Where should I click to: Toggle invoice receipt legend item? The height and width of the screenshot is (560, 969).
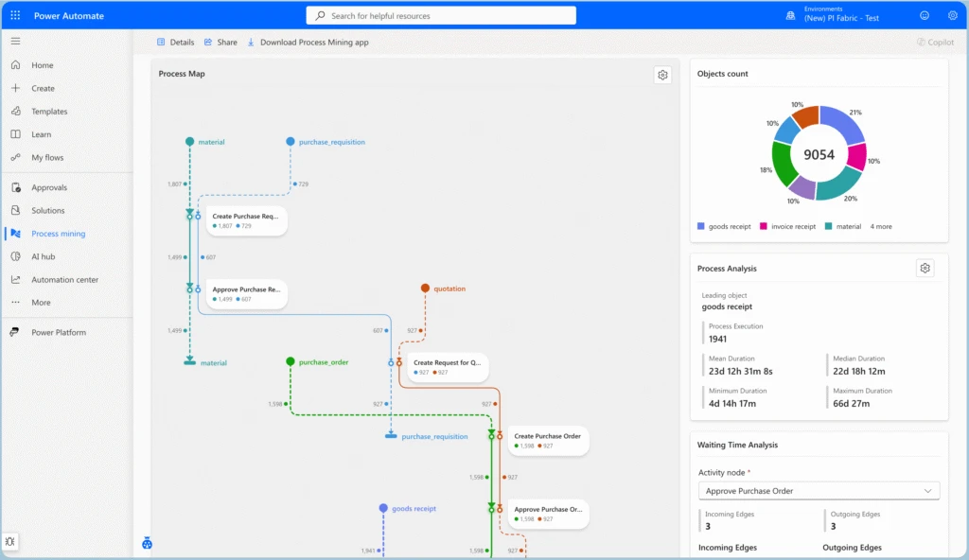coord(789,227)
